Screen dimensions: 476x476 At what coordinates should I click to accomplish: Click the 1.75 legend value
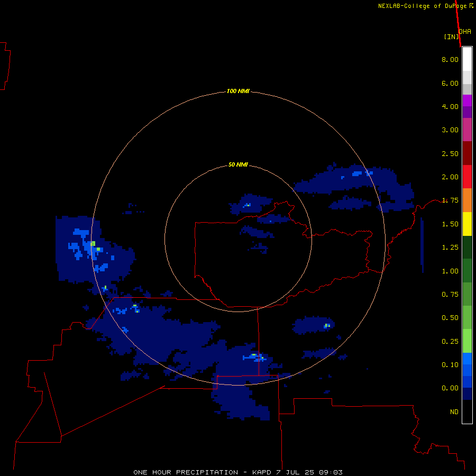point(450,200)
